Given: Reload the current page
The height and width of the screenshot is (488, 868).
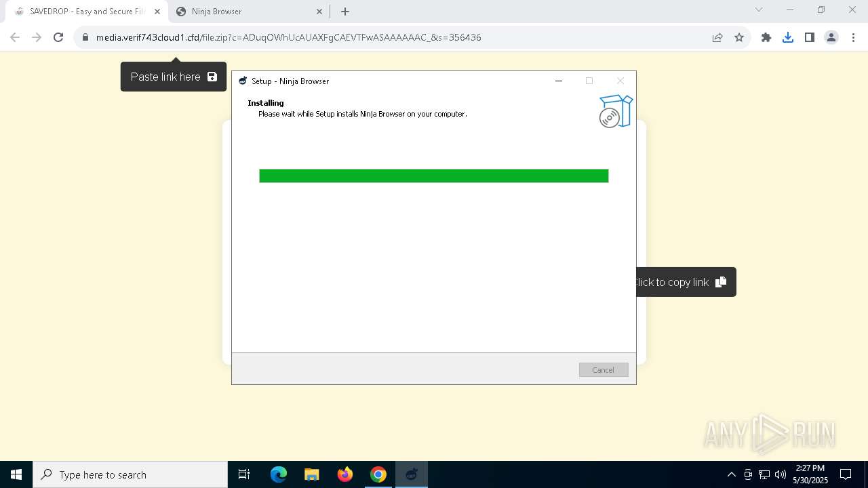Looking at the screenshot, I should click(x=58, y=37).
